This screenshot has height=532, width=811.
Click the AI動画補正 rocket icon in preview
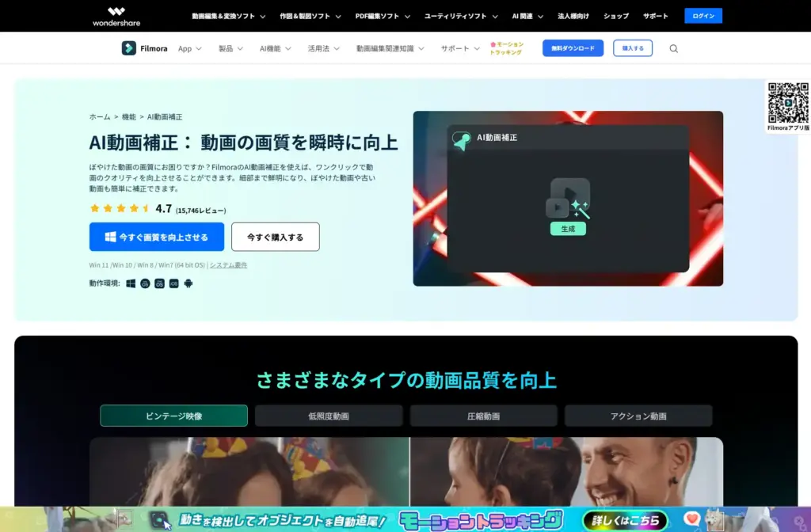click(x=462, y=140)
